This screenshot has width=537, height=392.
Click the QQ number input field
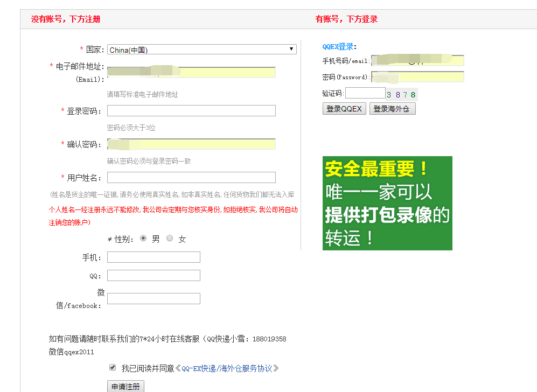click(154, 276)
